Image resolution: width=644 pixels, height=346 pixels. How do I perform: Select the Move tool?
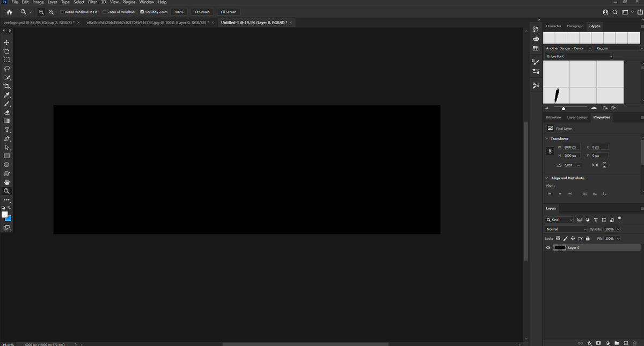pos(6,42)
